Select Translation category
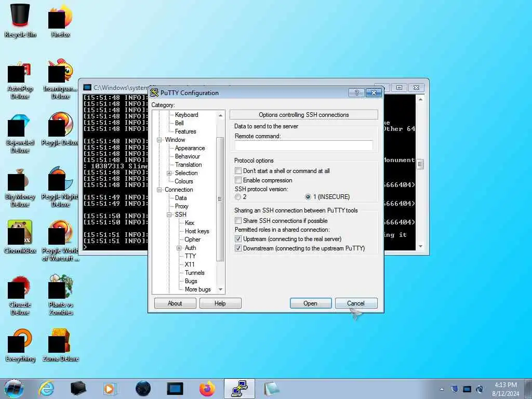The width and height of the screenshot is (532, 399). click(x=188, y=165)
